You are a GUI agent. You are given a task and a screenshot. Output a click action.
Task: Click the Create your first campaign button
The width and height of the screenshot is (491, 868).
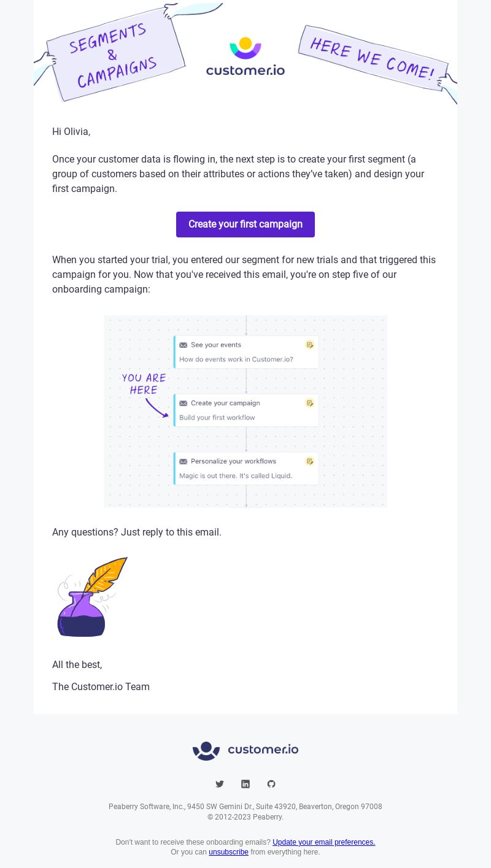[x=245, y=225]
